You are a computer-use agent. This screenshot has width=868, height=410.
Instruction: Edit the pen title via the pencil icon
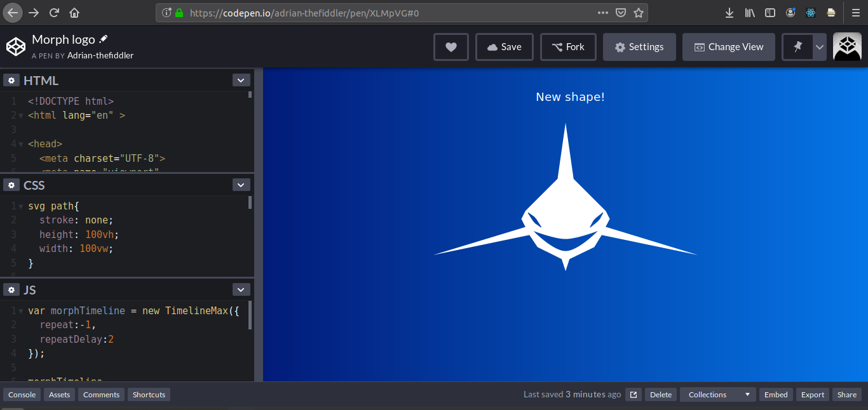(104, 39)
